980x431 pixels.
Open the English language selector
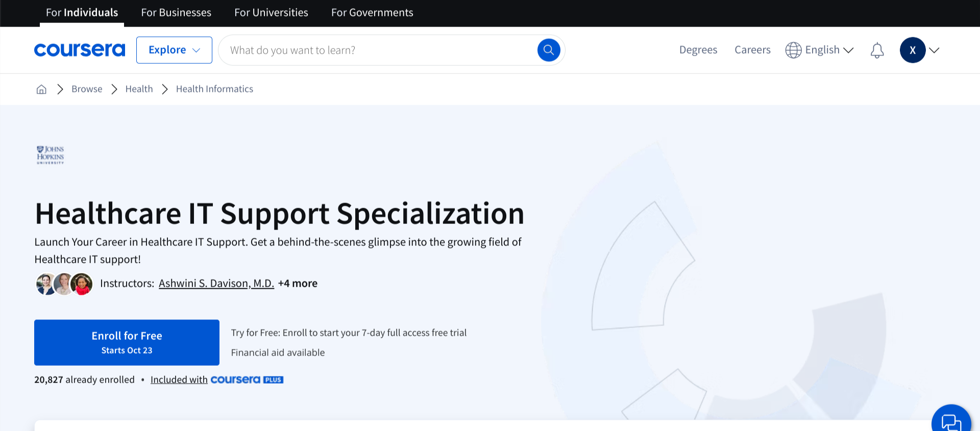[x=820, y=50]
